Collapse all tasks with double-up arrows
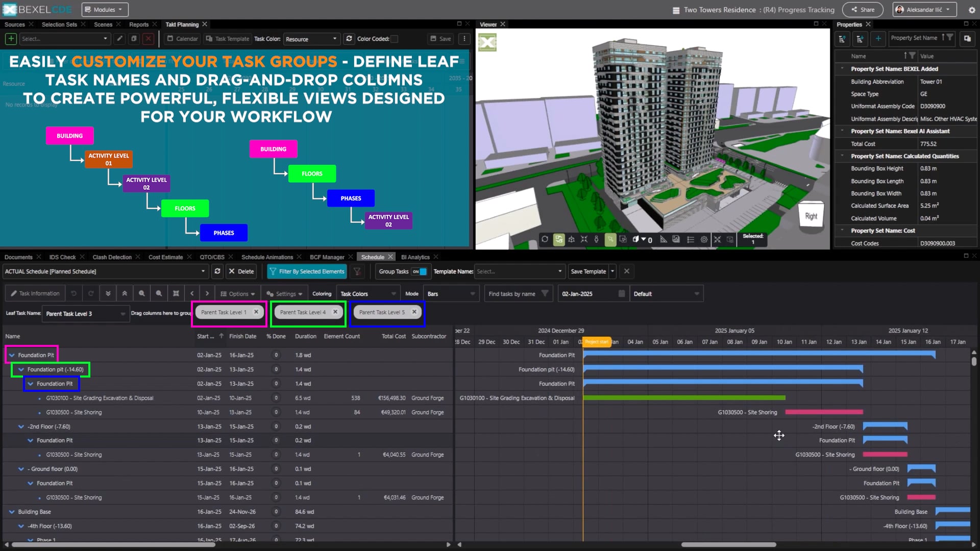The height and width of the screenshot is (551, 980). (x=125, y=294)
